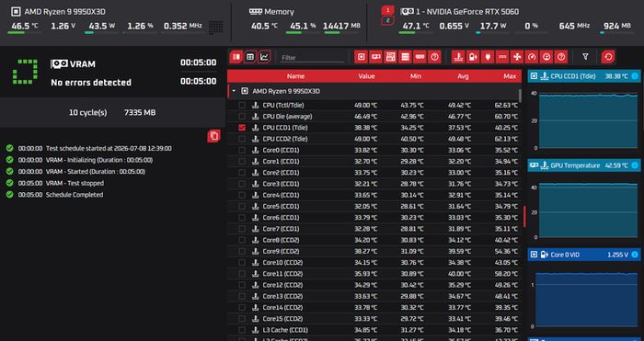
Task: Toggle the other sensor types question mark filter
Action: [x=561, y=57]
